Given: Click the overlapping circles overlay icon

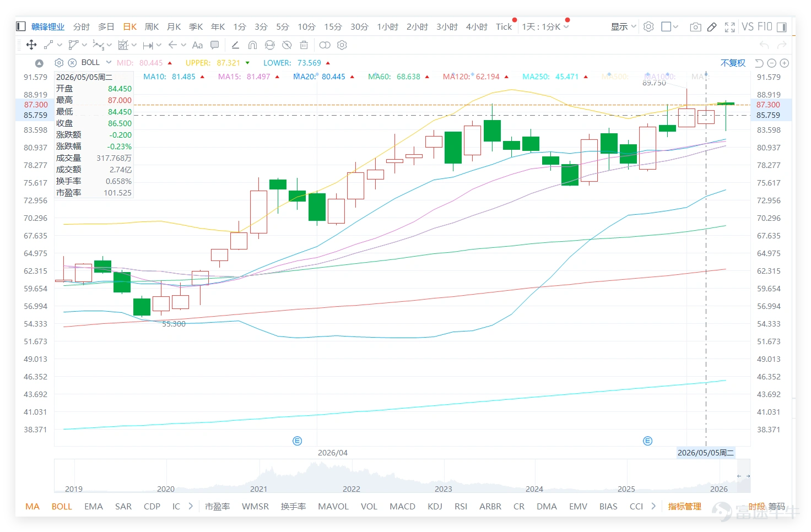Looking at the screenshot, I should tap(325, 45).
